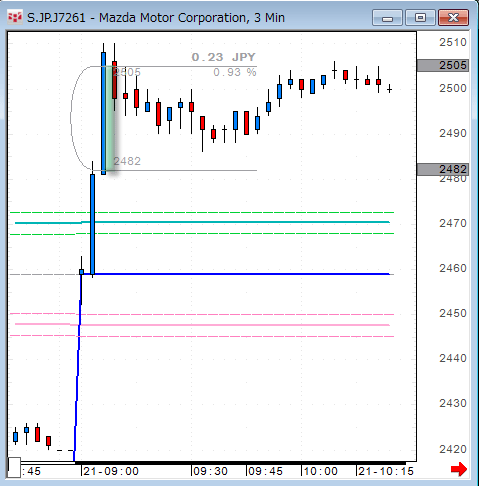Click the '2482' label on measurement line
Viewport: 479px width, 486px height.
[x=127, y=161]
